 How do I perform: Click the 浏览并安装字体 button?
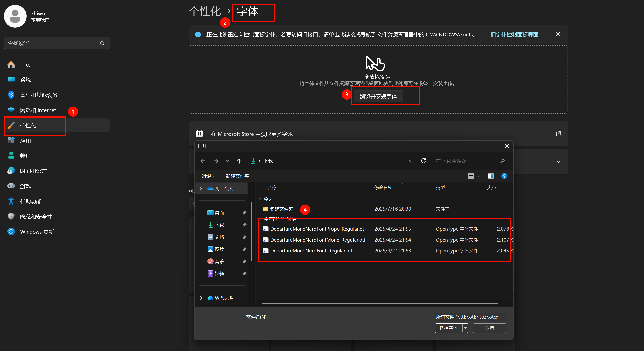378,96
